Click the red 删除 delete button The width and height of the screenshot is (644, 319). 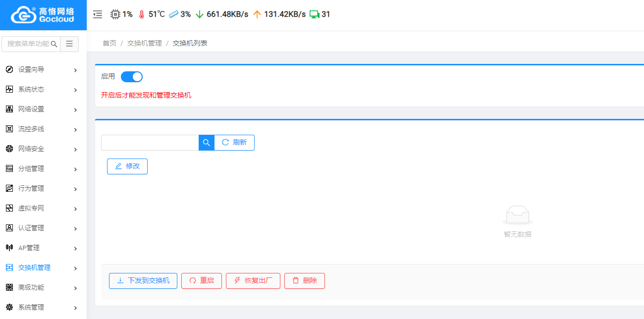[305, 281]
